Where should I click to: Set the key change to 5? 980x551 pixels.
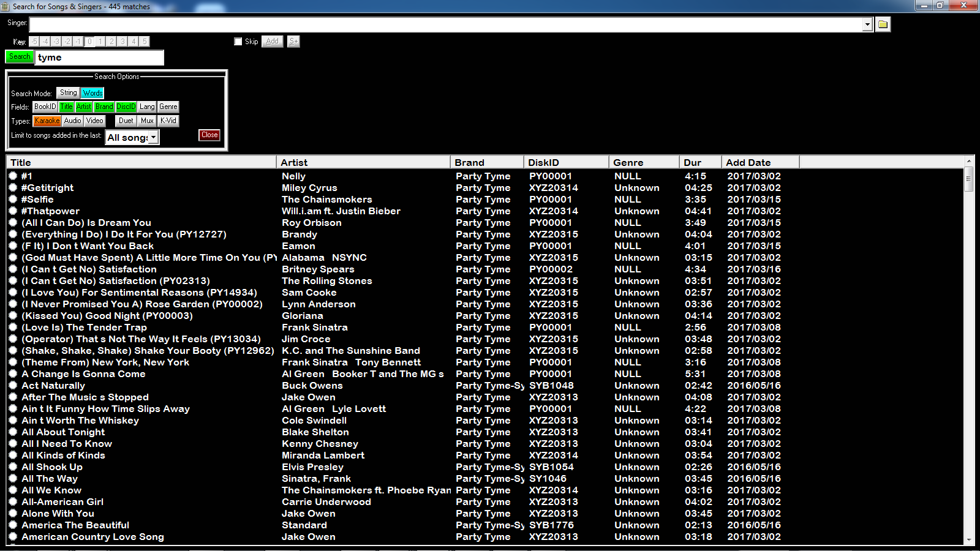(x=145, y=42)
